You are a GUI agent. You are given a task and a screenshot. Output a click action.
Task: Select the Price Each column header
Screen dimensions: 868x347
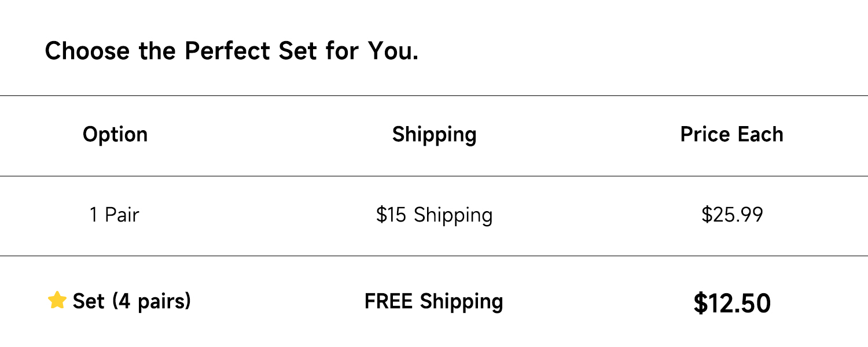click(731, 134)
